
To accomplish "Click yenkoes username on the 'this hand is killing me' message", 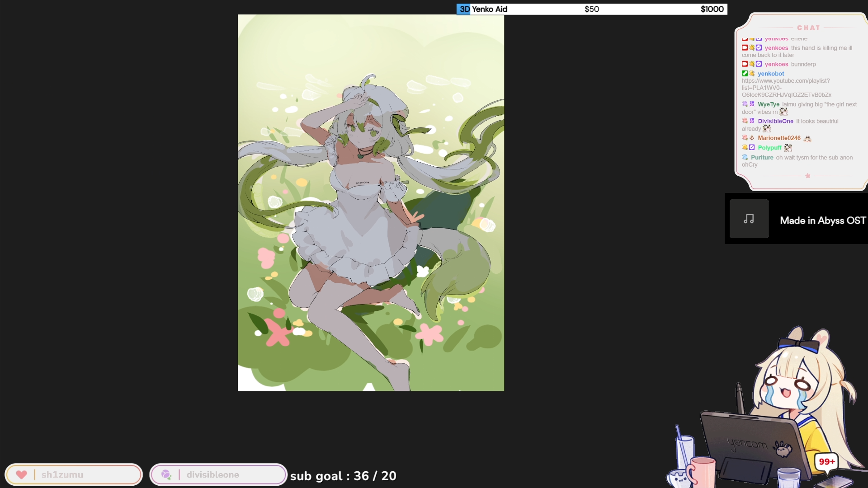I will (776, 48).
